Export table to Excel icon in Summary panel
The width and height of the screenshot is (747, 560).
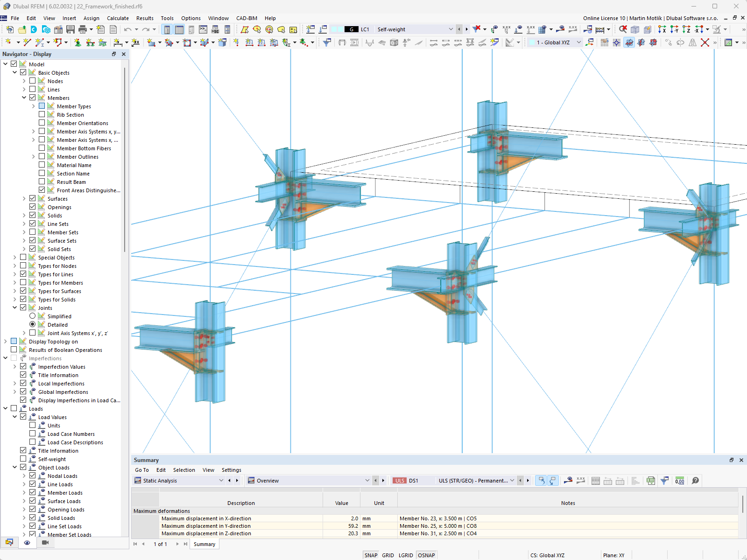(651, 481)
